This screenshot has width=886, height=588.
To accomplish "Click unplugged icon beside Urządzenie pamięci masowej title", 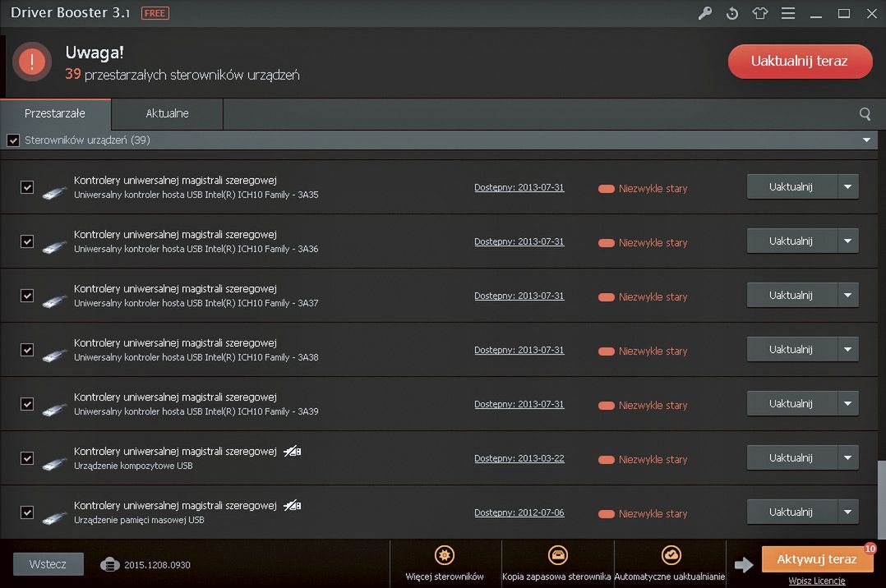I will (292, 506).
